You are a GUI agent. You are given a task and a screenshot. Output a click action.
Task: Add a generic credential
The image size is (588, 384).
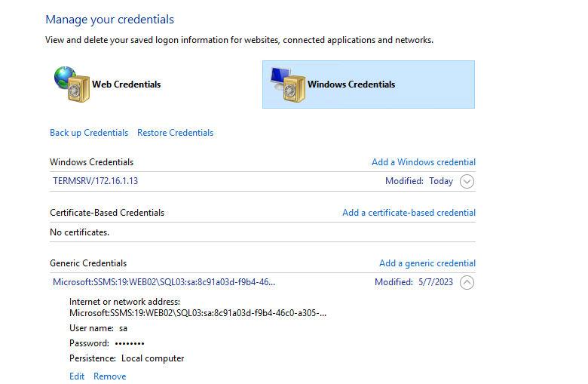pos(427,263)
